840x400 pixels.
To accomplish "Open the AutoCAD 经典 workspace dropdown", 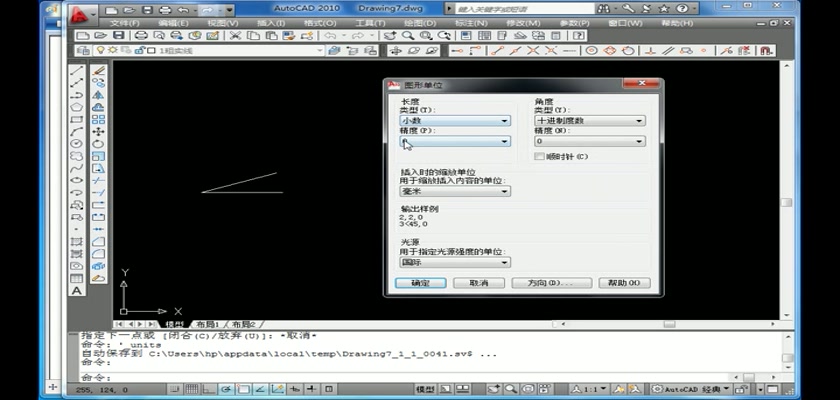I will pos(692,389).
